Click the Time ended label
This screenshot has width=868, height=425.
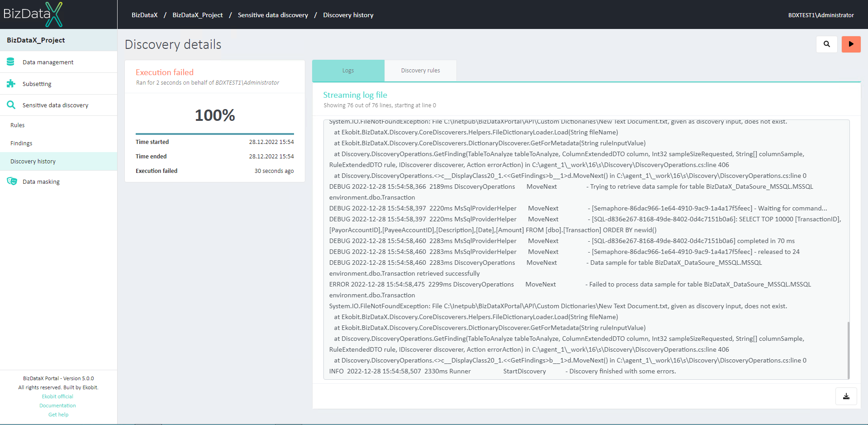point(151,156)
